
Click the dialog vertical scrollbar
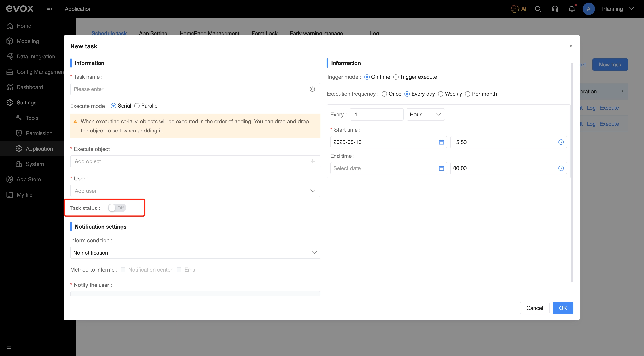coord(572,173)
